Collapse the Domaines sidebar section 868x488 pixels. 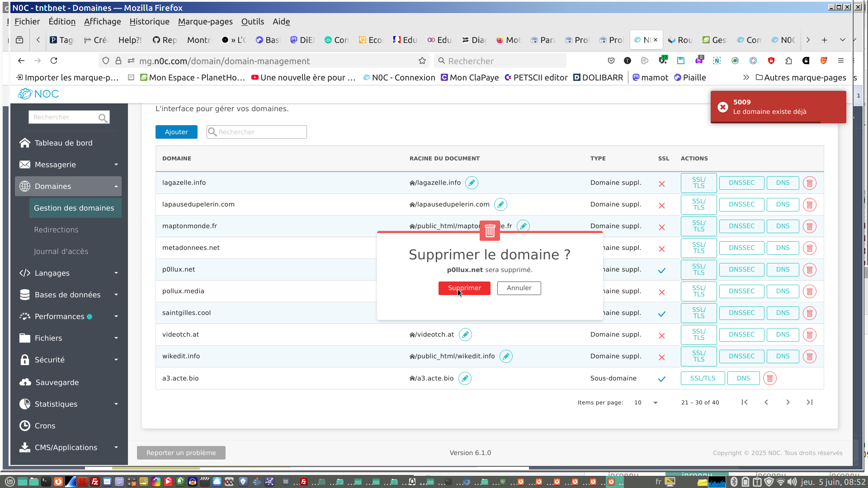point(68,186)
